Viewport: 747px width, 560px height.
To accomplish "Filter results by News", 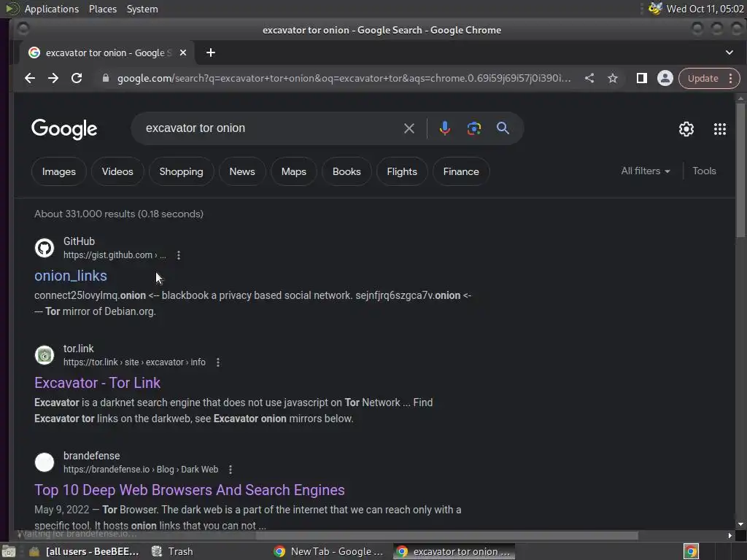I will pyautogui.click(x=242, y=171).
